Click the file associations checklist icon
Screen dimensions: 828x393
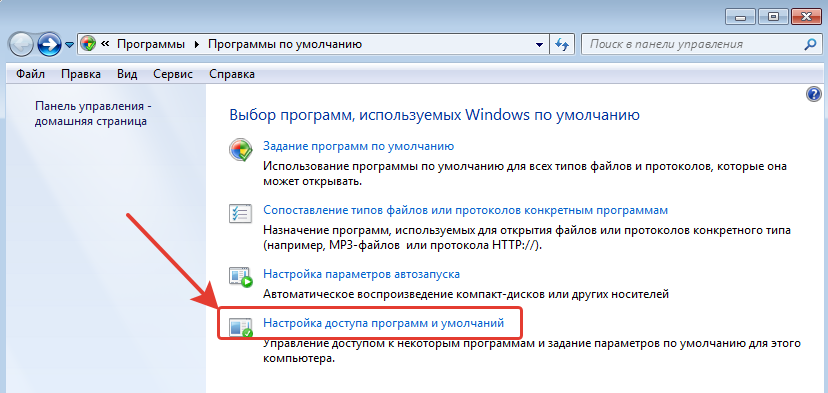click(x=241, y=212)
